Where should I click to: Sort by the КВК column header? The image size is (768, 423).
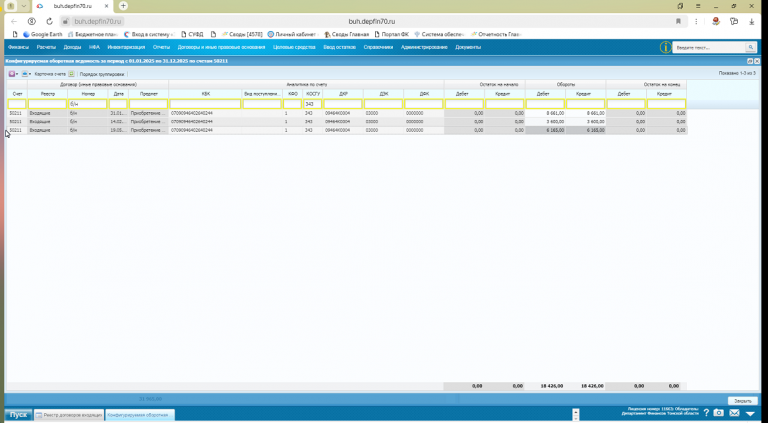pos(205,94)
